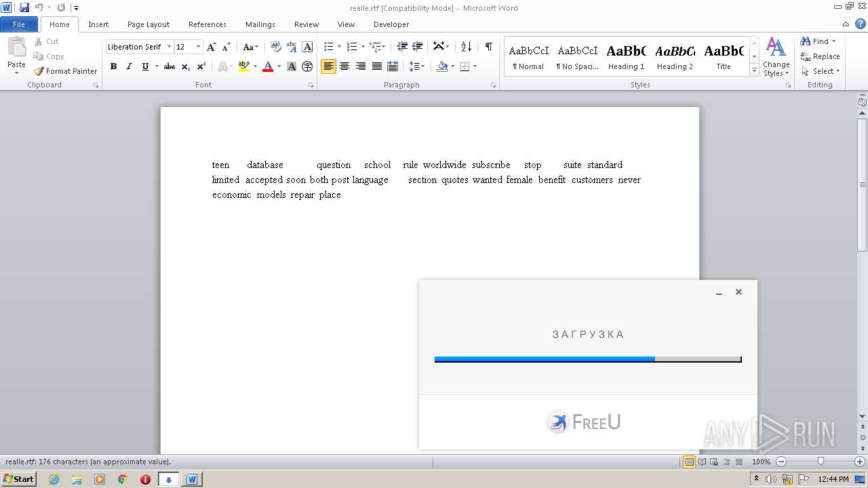868x488 pixels.
Task: Open Word Help question mark icon
Action: [x=860, y=24]
